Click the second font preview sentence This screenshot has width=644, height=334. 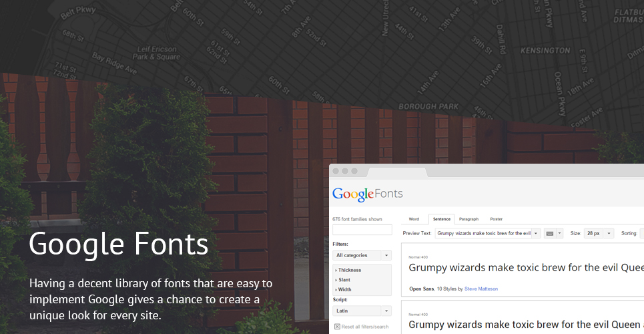(526, 325)
